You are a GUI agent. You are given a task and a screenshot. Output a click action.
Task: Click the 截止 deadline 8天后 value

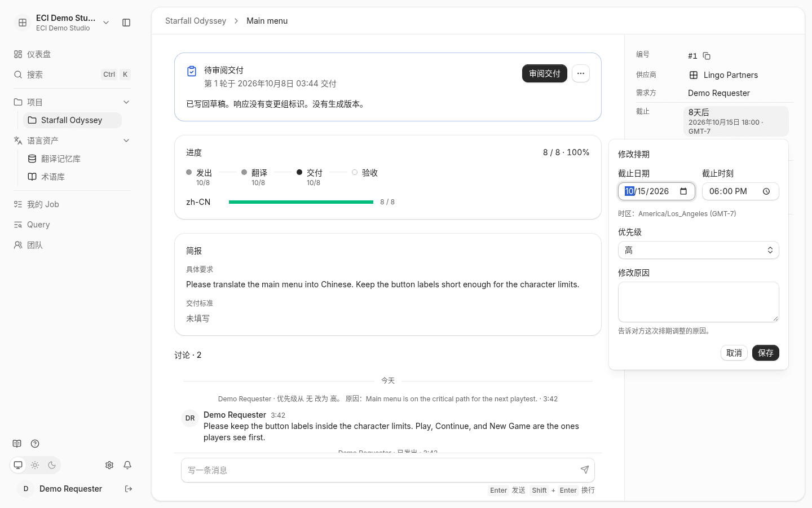(x=736, y=121)
